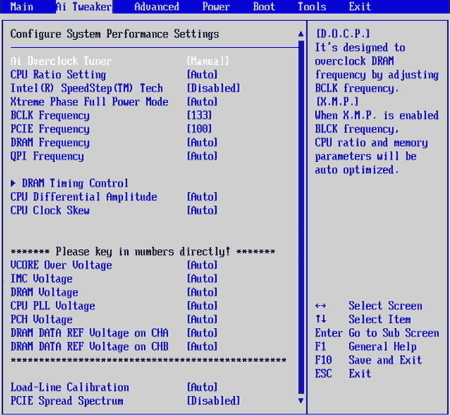
Task: Click the F10 Save and Exit hint
Action: tap(368, 360)
